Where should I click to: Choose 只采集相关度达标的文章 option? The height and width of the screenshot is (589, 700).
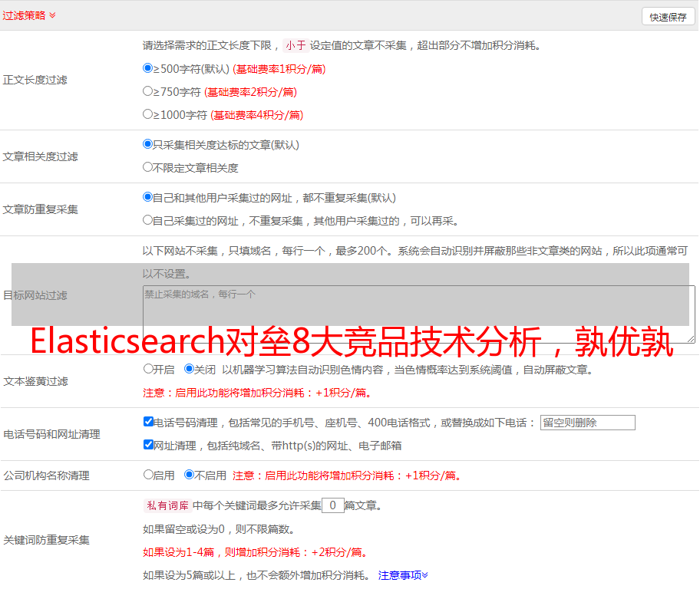[x=148, y=144]
